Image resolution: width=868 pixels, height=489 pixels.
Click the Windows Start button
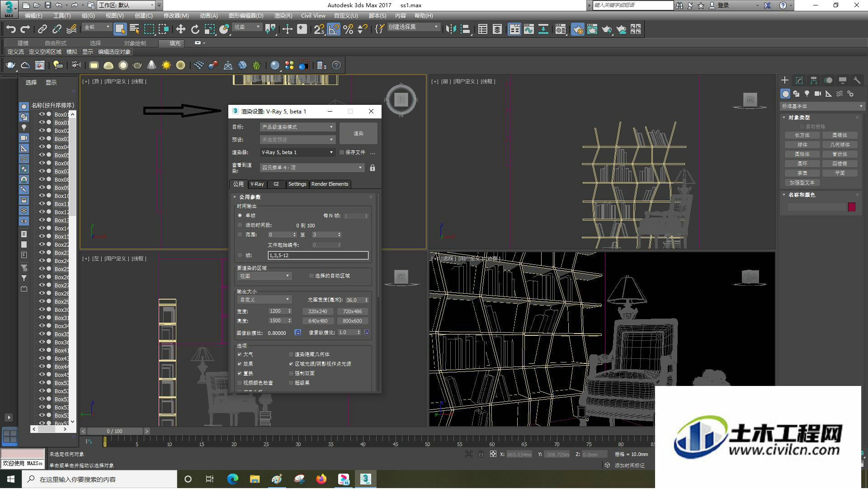(11, 479)
